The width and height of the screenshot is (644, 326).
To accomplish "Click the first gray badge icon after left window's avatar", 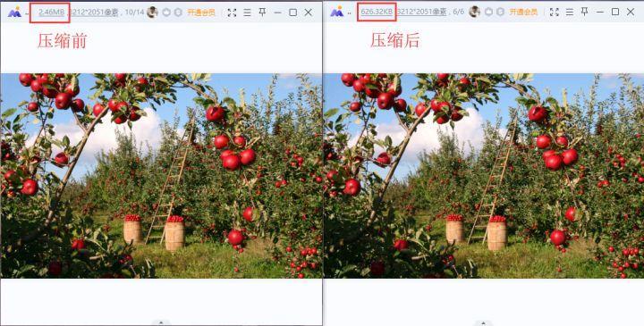I will 166,13.
